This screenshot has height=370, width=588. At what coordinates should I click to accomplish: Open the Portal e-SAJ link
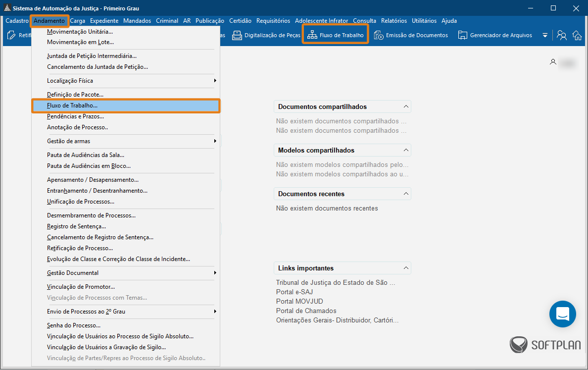[x=294, y=292]
